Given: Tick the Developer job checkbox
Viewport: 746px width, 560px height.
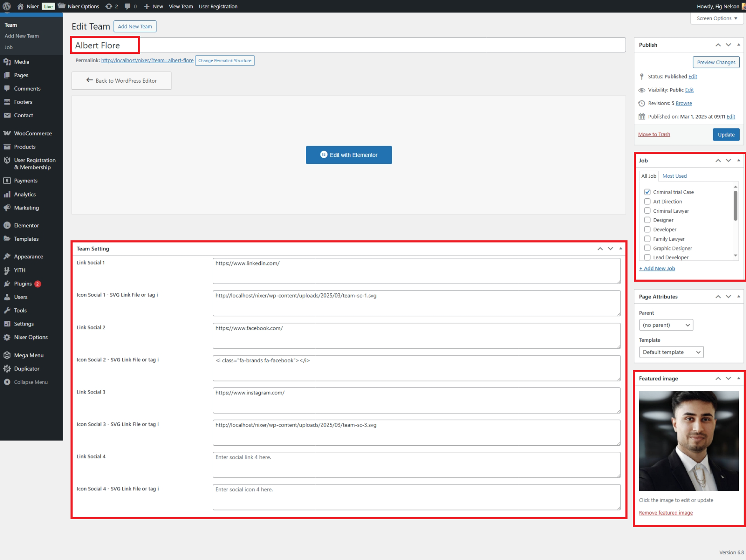Looking at the screenshot, I should tap(647, 230).
